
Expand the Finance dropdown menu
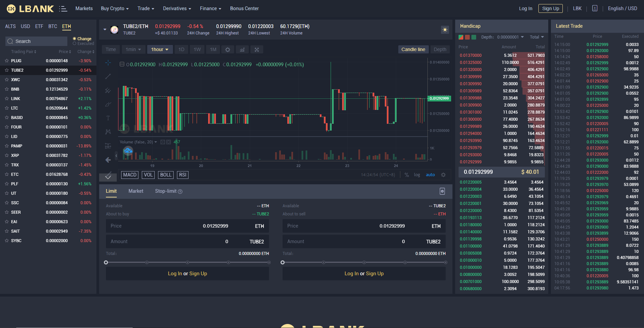tap(210, 8)
